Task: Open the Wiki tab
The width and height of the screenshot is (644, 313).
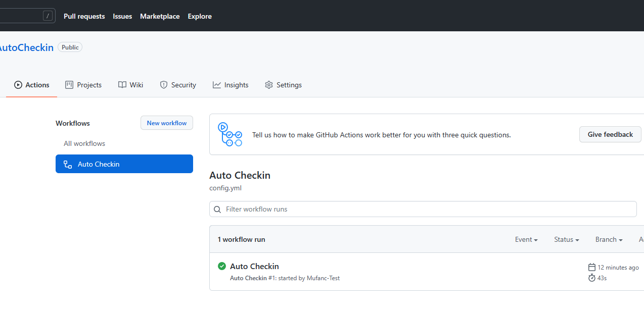Action: [x=130, y=85]
